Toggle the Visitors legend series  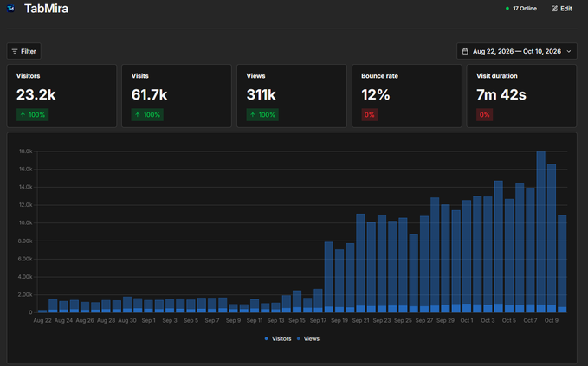[x=278, y=338]
